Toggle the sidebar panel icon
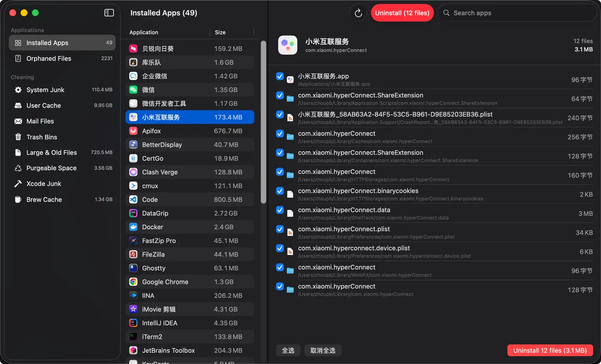Screen dimensions: 601x364 pos(109,13)
